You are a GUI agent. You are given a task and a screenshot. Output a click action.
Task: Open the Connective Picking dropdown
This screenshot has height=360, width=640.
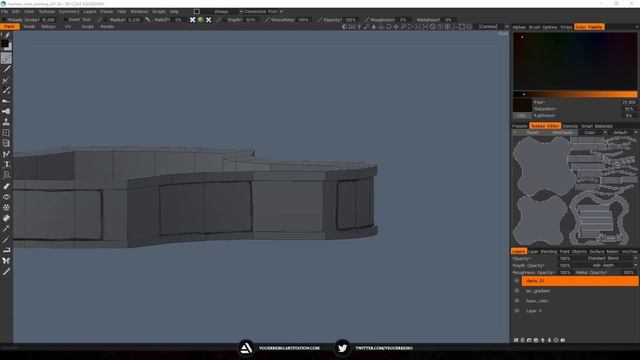[262, 11]
